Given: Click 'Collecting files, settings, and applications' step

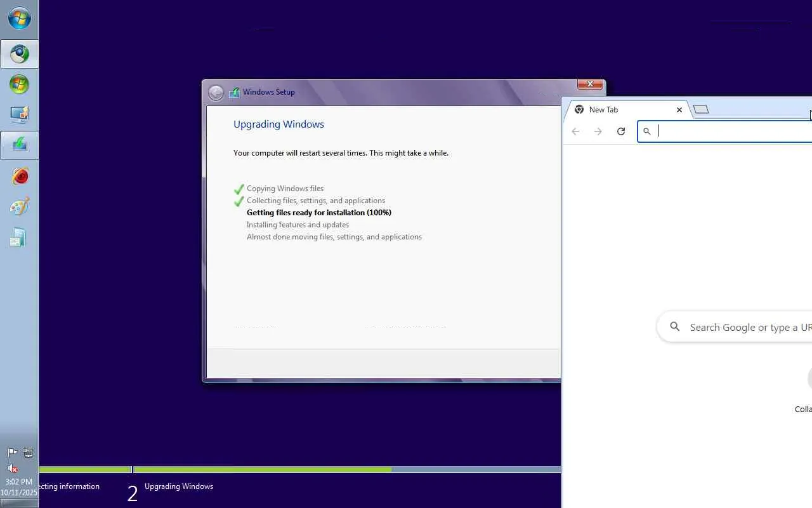Looking at the screenshot, I should (316, 201).
